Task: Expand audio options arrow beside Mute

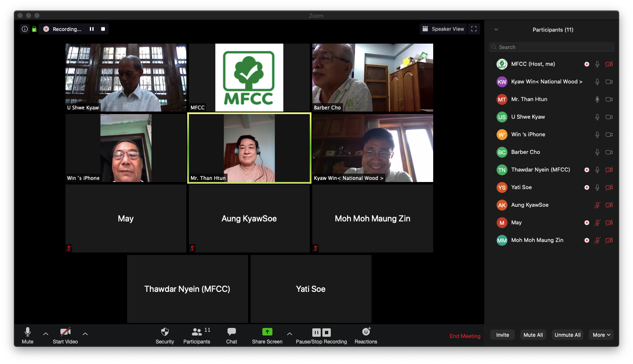Action: tap(46, 334)
